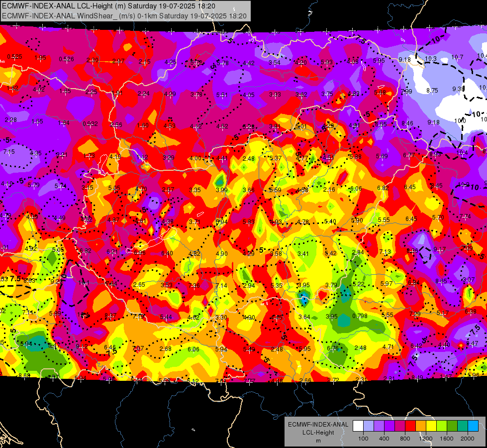Click the wind shear value 5.97
Image resolution: width=487 pixels, height=448 pixels.
click(x=387, y=283)
